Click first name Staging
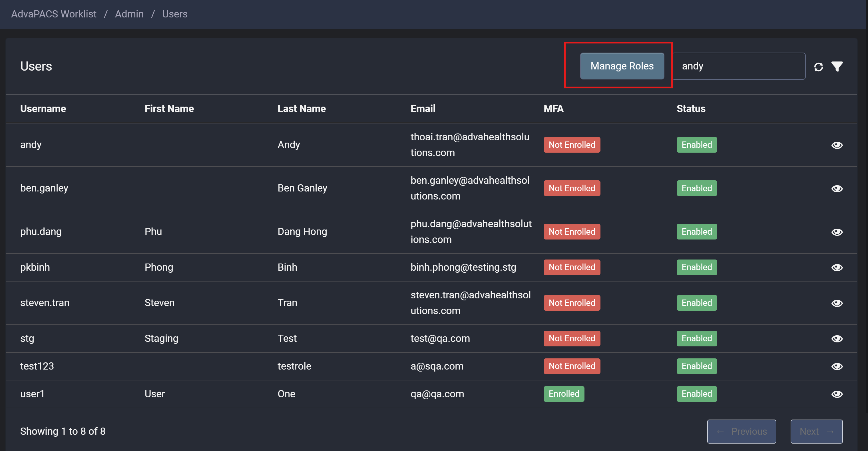This screenshot has height=451, width=868. click(x=161, y=338)
